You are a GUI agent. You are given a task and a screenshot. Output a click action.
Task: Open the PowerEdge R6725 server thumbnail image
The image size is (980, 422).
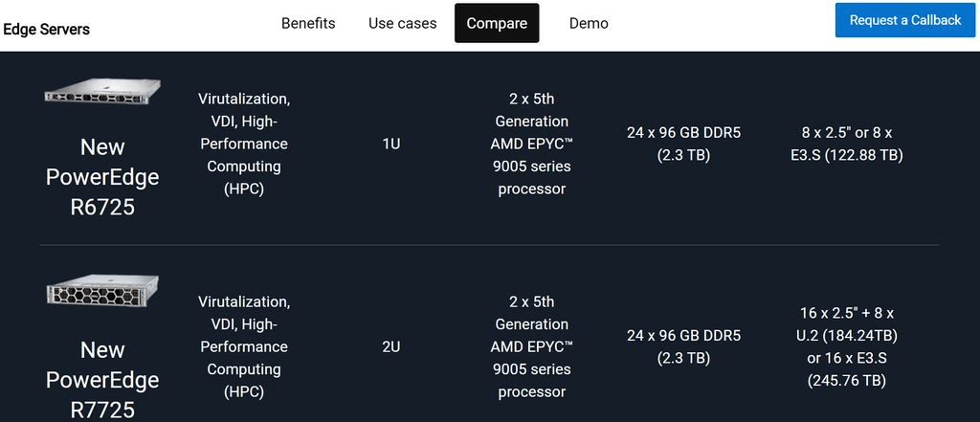coord(101,92)
